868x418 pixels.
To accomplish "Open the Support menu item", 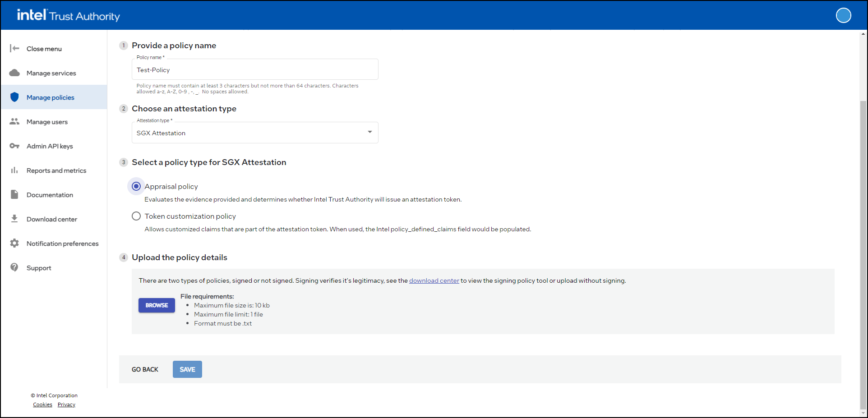I will [54, 268].
